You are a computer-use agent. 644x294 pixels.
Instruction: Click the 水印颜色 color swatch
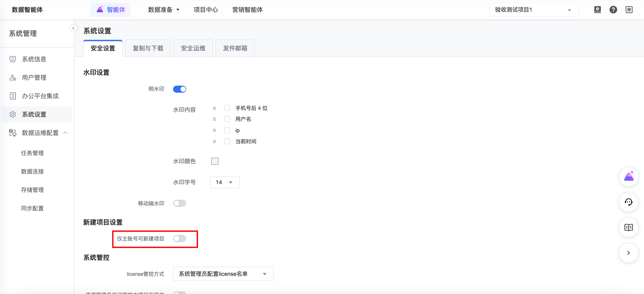click(215, 161)
